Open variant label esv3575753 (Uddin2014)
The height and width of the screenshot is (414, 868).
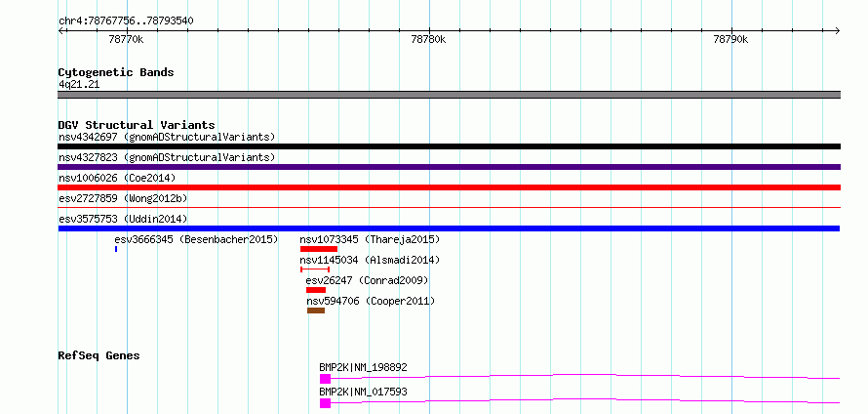click(x=123, y=219)
